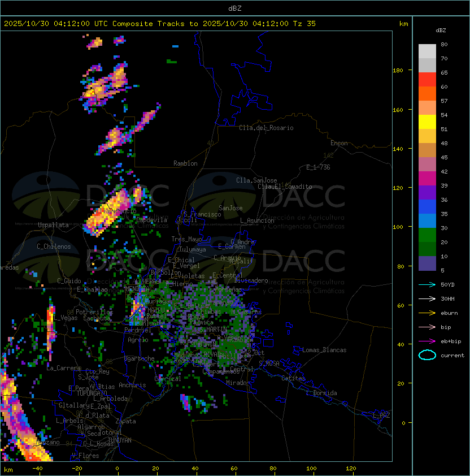Click the Tulumaya place label

(x=193, y=249)
